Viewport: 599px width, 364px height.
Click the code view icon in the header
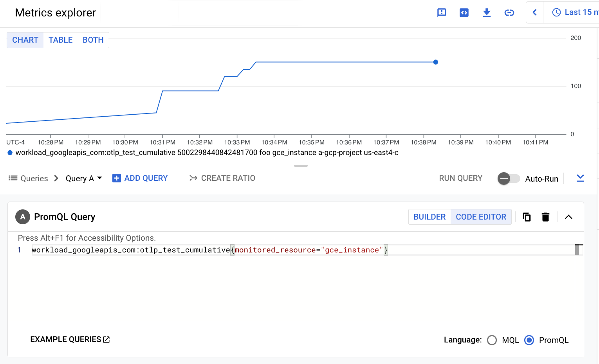coord(464,13)
